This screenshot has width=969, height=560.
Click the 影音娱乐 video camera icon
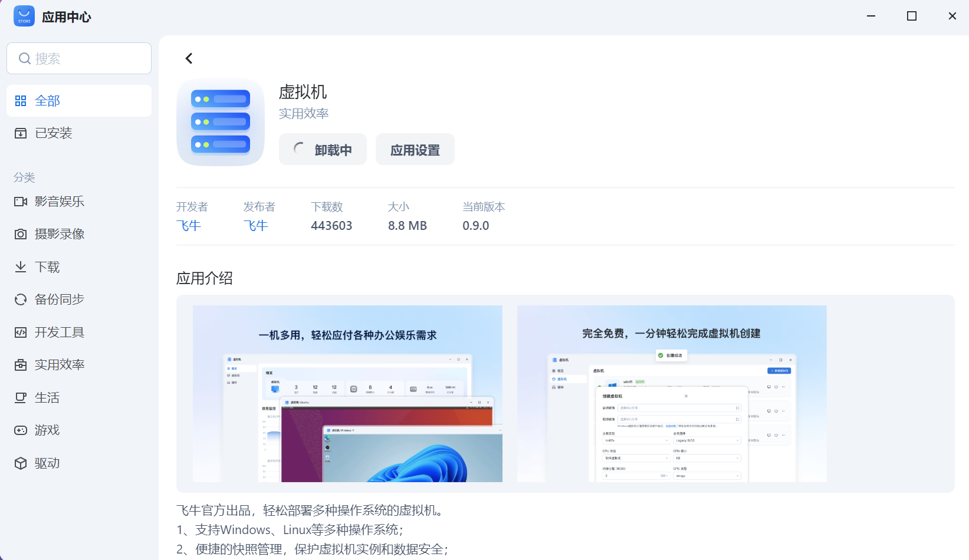(21, 202)
